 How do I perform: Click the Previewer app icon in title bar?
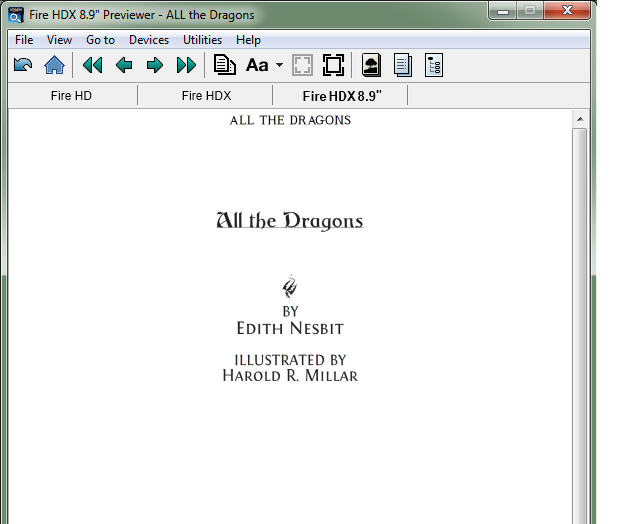pos(16,15)
